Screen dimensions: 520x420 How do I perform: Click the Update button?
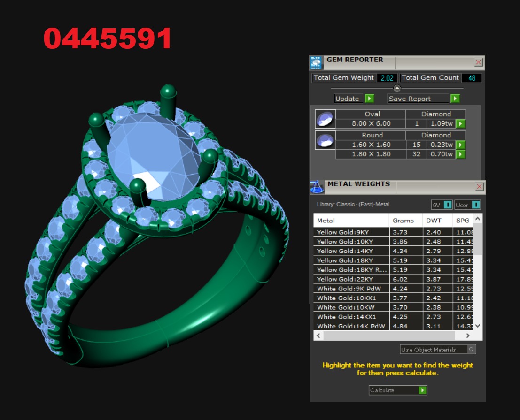pos(354,99)
